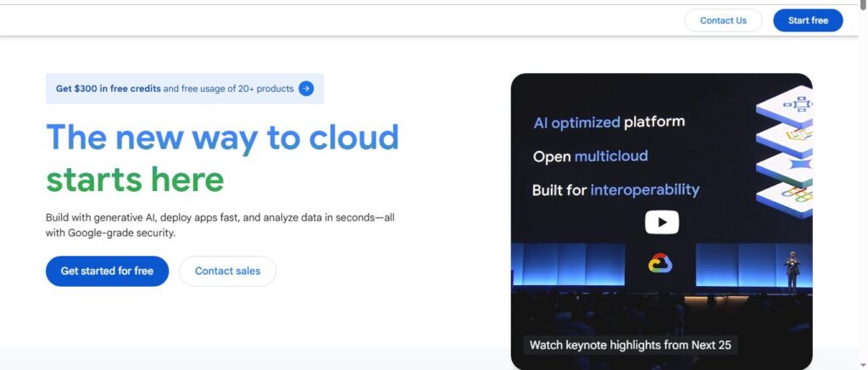This screenshot has height=370, width=868.
Task: Click Get started for free button
Action: [107, 271]
